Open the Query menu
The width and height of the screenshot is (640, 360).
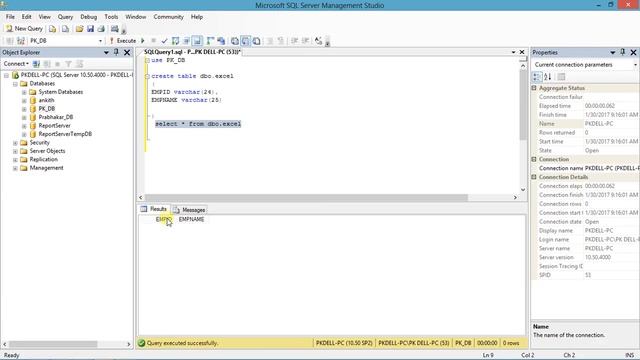(65, 17)
